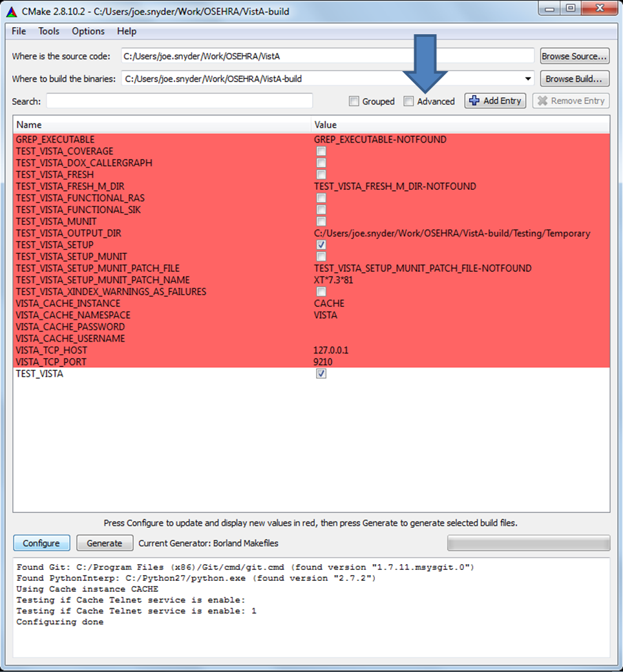623x672 pixels.
Task: Click the Browse Source button
Action: (x=574, y=56)
